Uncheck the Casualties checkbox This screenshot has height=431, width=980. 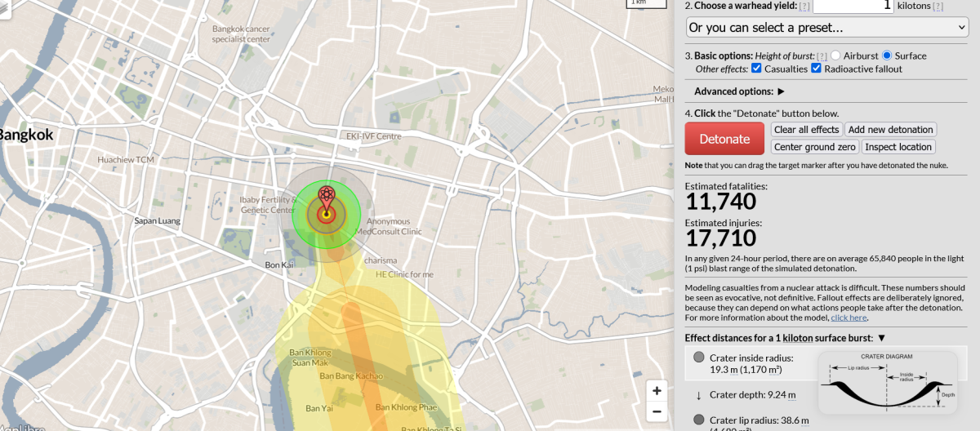(756, 69)
